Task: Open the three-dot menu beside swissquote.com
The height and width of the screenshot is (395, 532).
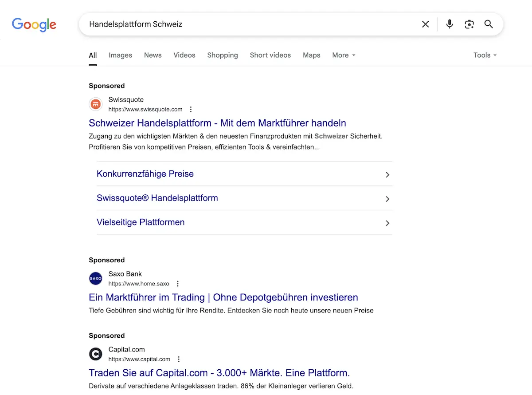Action: tap(191, 110)
